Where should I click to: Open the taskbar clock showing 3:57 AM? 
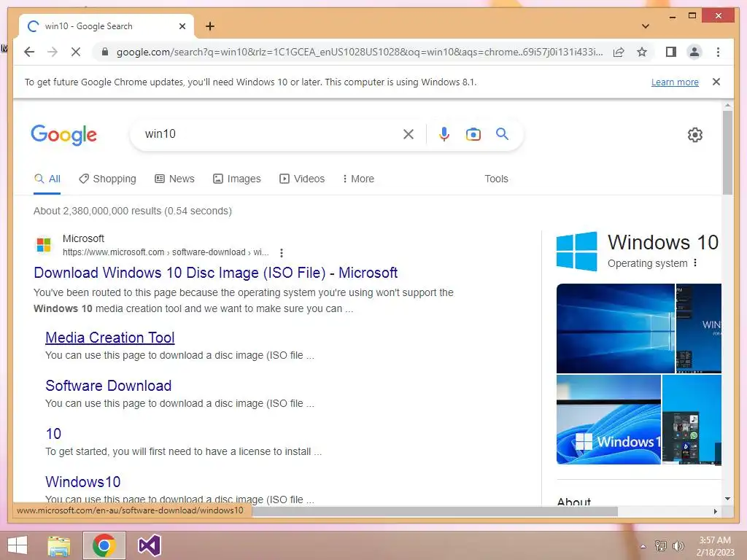[715, 546]
